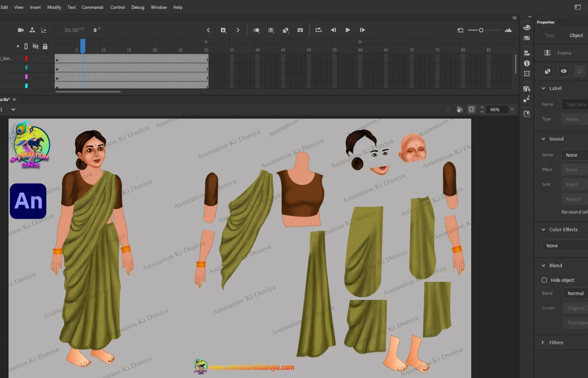
Task: Toggle the loop playback button
Action: [x=318, y=30]
